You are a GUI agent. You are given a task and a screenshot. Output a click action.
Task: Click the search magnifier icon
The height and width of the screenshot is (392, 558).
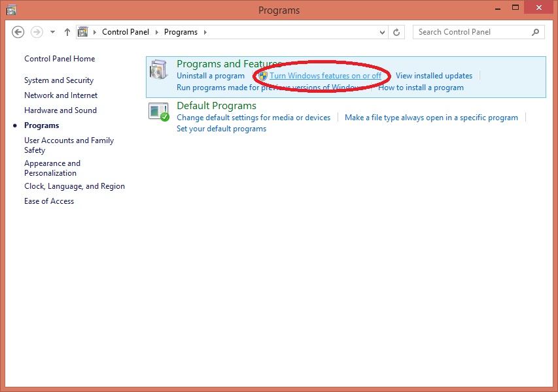coord(535,33)
